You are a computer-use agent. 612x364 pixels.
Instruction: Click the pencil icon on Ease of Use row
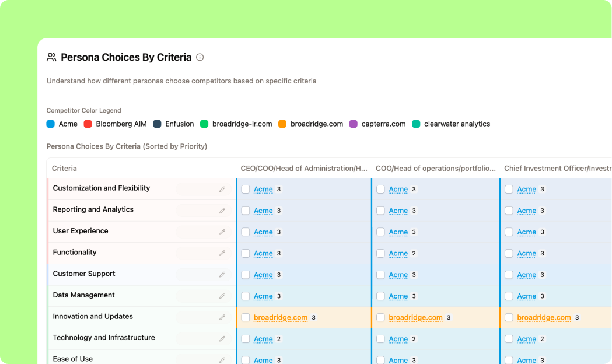(222, 360)
